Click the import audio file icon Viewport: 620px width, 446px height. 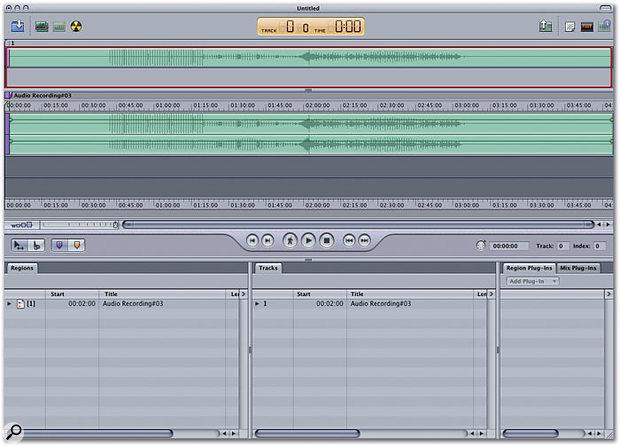pyautogui.click(x=17, y=26)
